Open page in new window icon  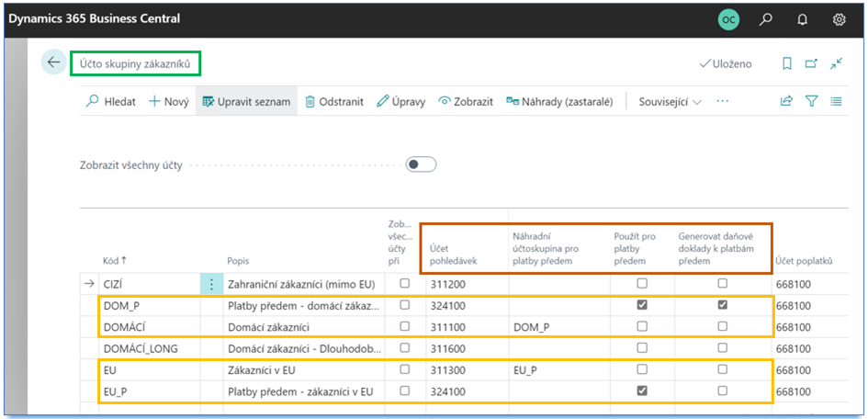811,63
